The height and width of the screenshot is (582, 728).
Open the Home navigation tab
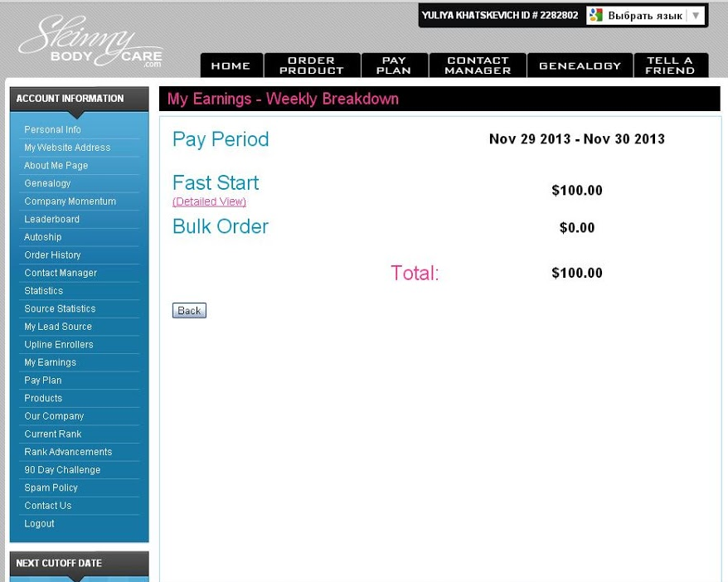tap(231, 65)
